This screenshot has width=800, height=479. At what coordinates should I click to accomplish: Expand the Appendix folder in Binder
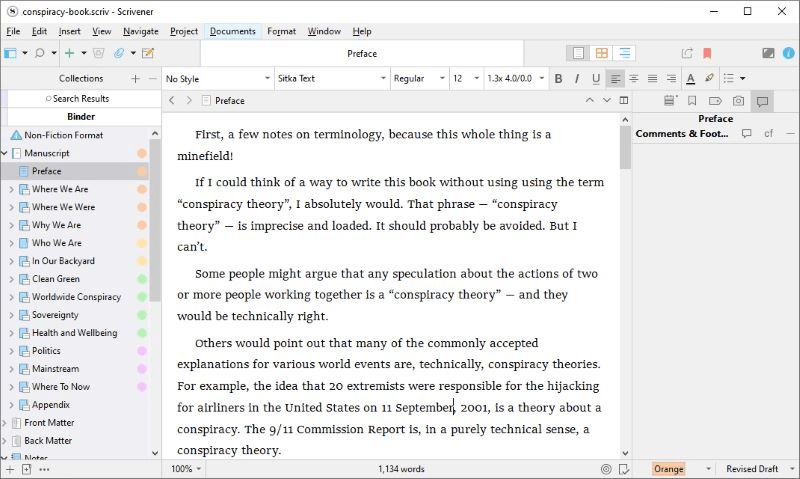point(11,405)
